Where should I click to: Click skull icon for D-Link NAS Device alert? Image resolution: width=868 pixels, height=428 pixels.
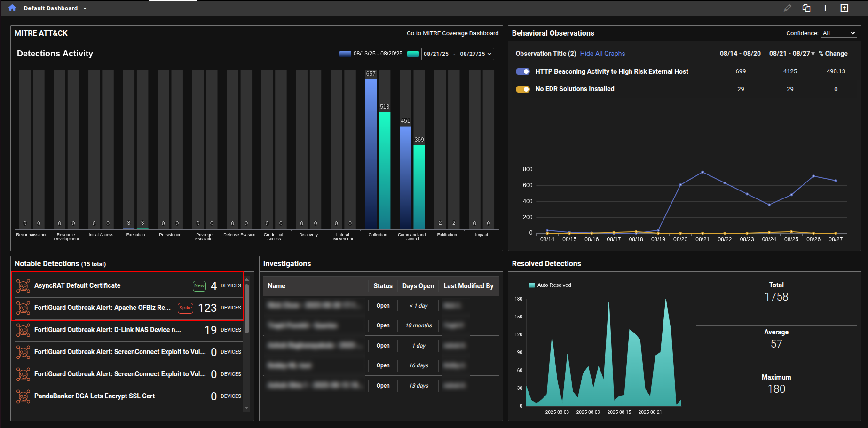(x=23, y=330)
